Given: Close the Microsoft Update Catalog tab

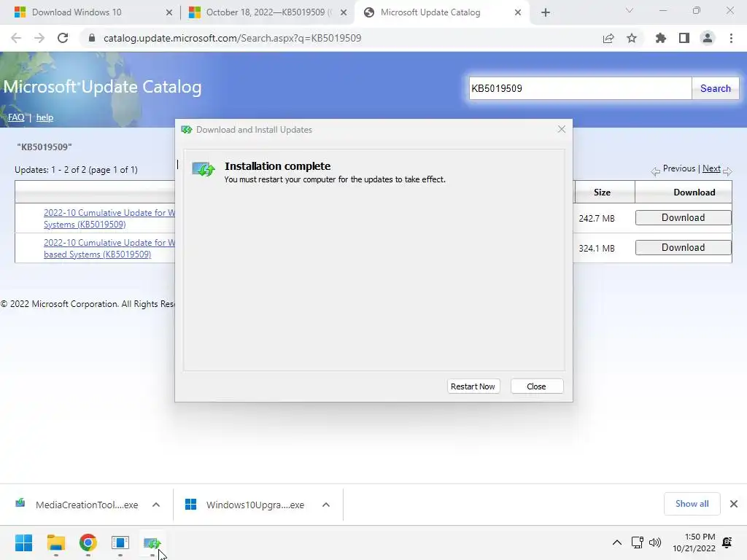Looking at the screenshot, I should [x=518, y=12].
